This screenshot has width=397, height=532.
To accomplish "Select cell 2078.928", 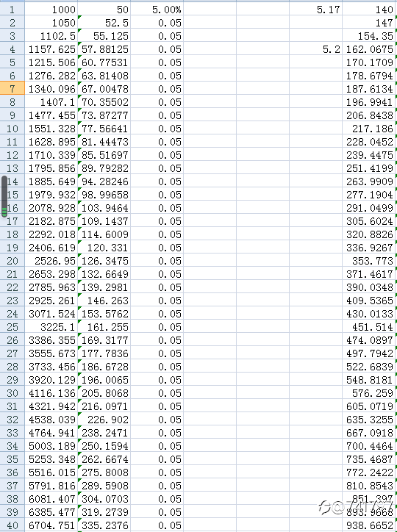I will (51, 208).
